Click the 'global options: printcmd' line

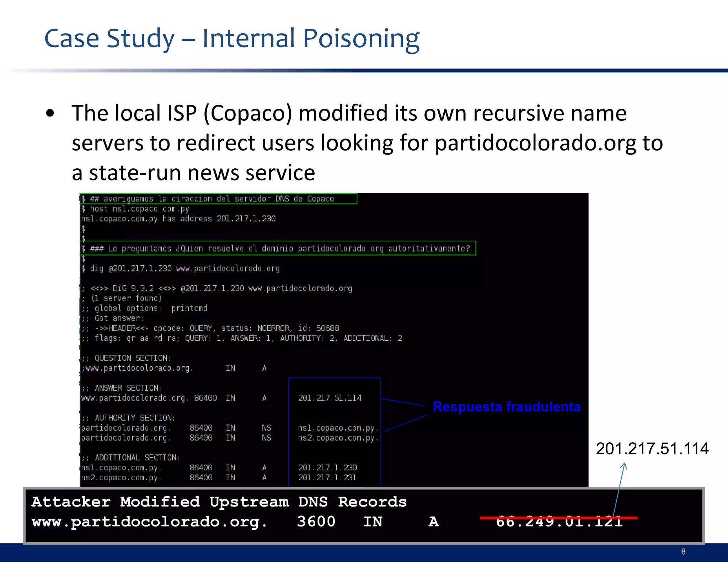pos(144,308)
